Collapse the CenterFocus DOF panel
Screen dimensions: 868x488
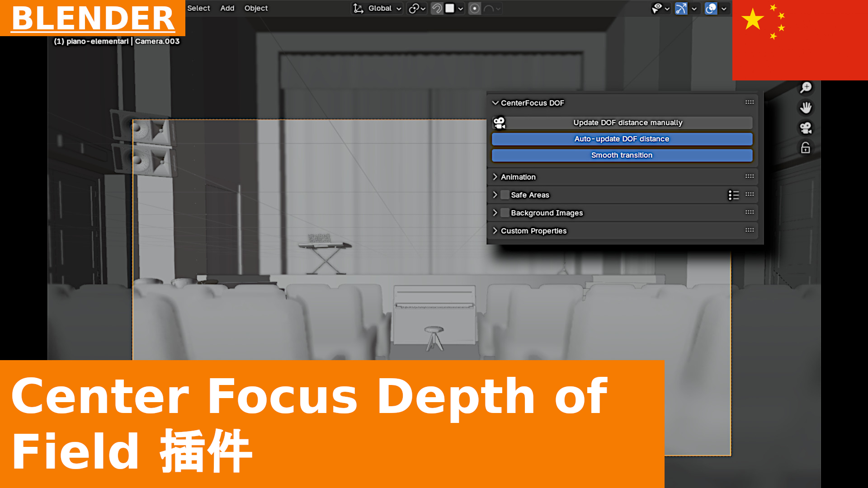495,103
